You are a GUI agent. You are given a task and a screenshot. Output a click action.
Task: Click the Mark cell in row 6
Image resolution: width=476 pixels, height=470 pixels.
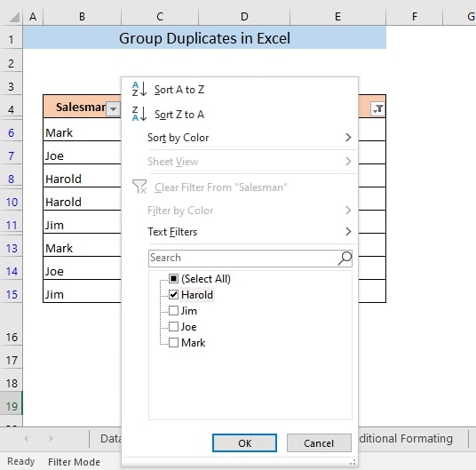pyautogui.click(x=82, y=130)
